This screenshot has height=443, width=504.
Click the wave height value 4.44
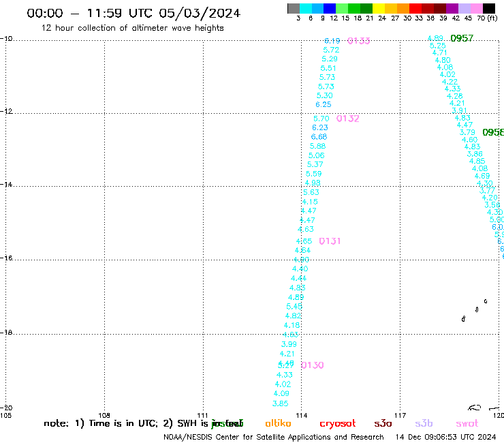[x=298, y=279]
